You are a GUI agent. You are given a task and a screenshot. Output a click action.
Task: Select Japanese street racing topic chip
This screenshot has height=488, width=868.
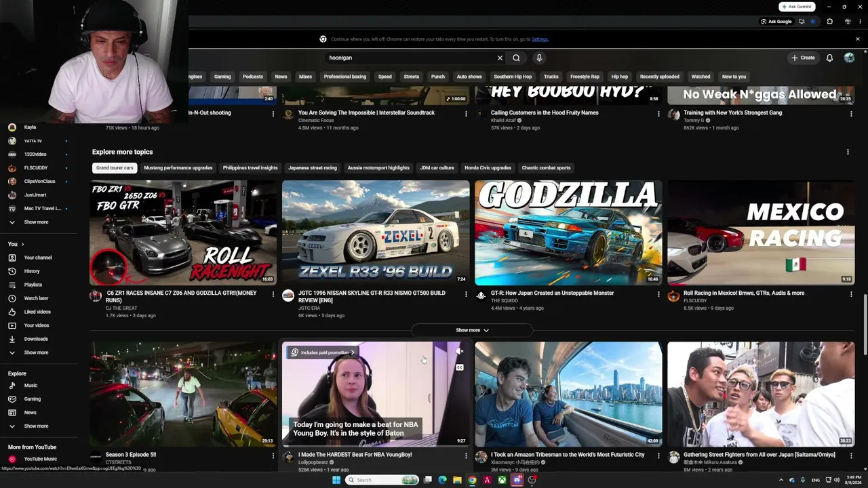[x=313, y=167]
